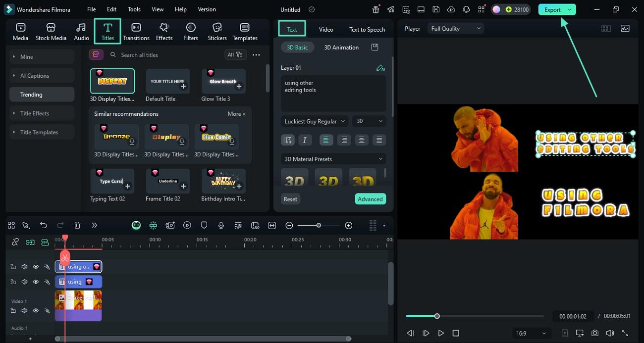
Task: Open the All filter dropdown for titles
Action: (x=235, y=55)
